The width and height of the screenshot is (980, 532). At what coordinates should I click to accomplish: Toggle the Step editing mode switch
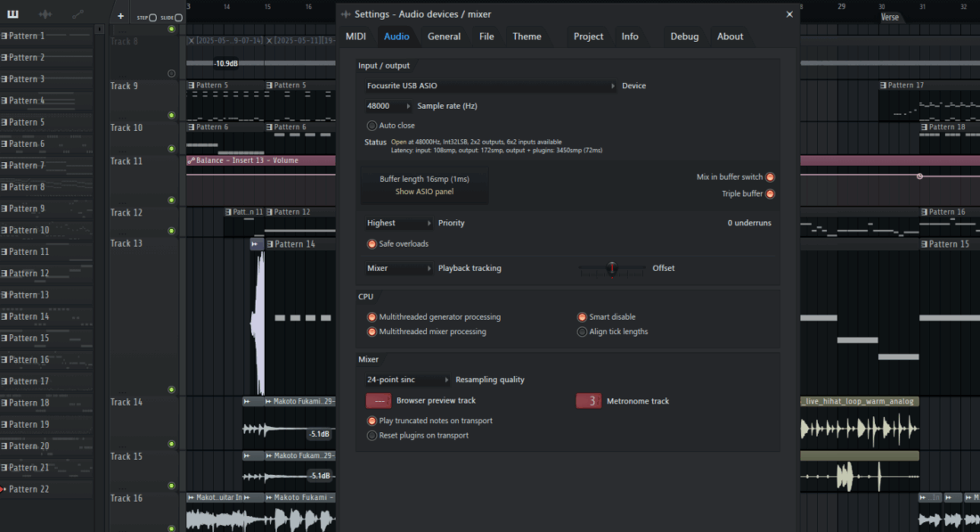point(152,18)
